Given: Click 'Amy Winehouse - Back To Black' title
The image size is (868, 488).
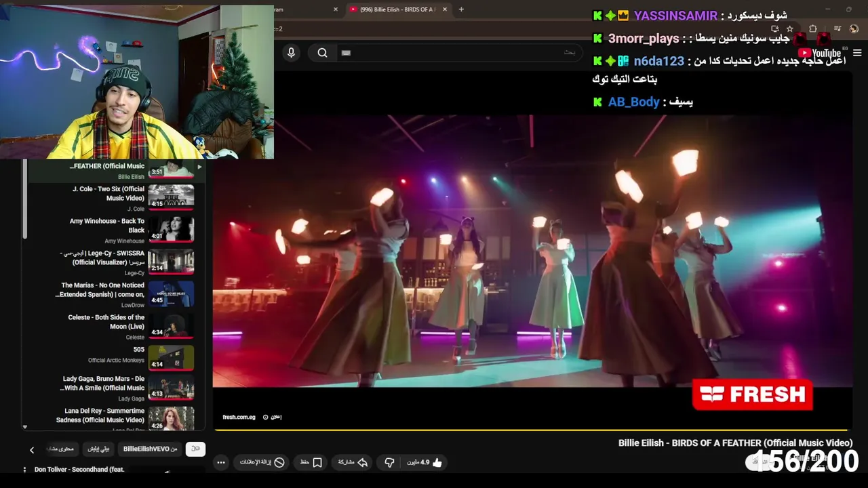Looking at the screenshot, I should 107,226.
